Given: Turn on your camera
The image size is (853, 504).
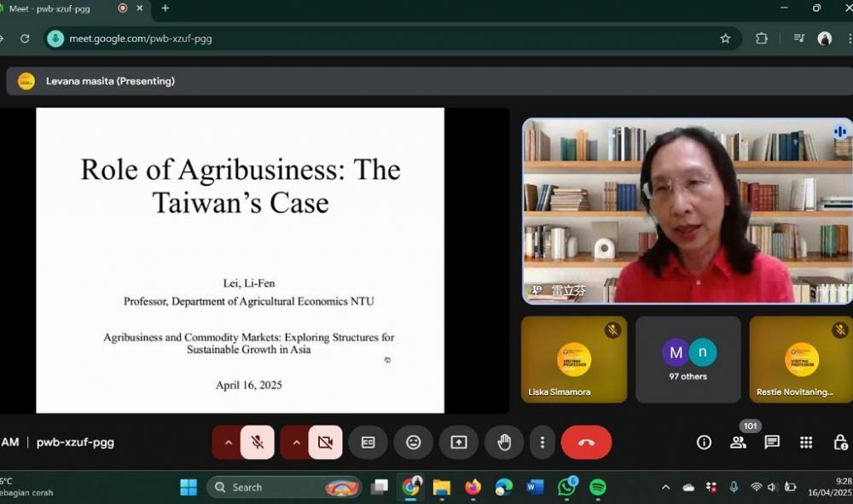Looking at the screenshot, I should tap(326, 442).
